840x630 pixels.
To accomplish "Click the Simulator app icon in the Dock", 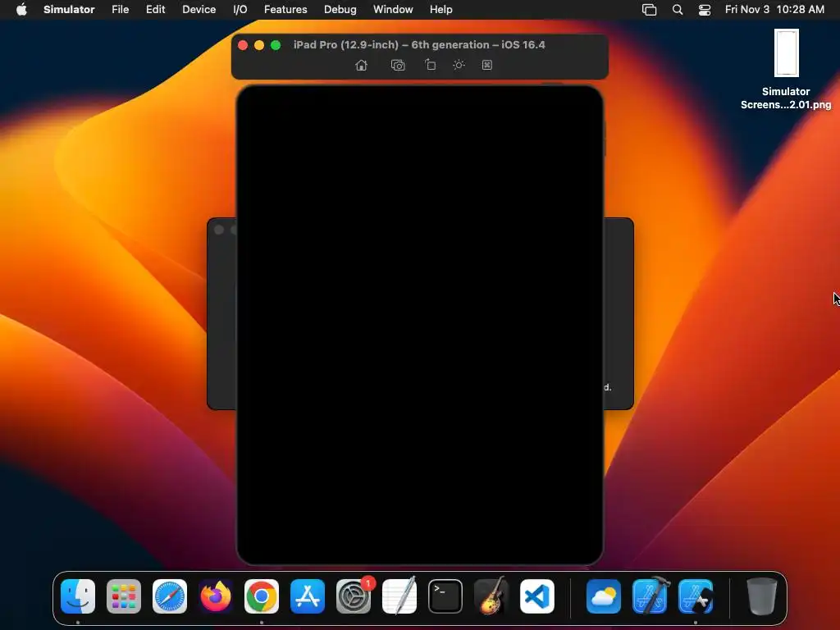I will coord(696,596).
